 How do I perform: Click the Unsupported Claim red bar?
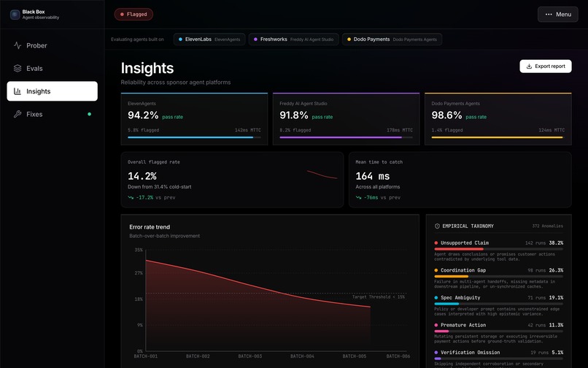(x=459, y=249)
